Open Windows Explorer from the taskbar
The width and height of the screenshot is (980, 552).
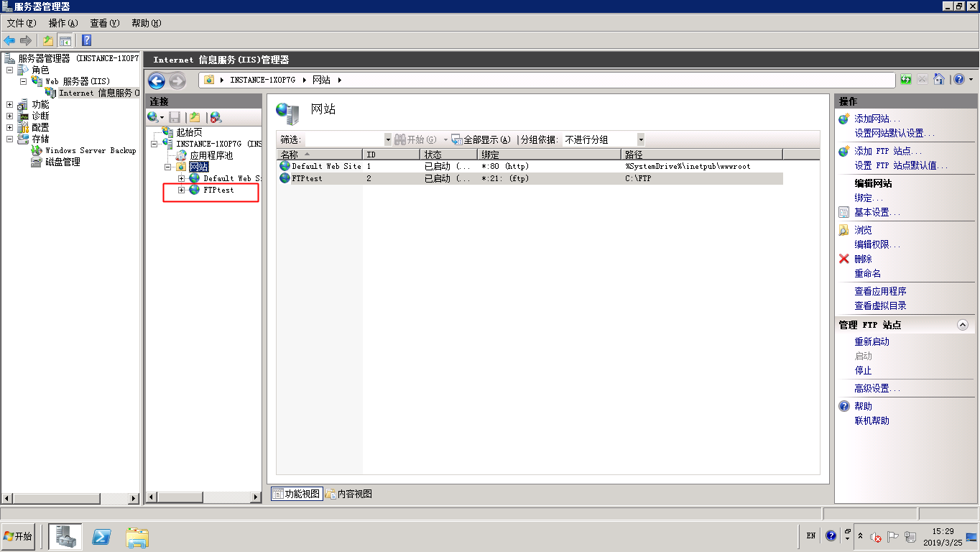(x=137, y=536)
